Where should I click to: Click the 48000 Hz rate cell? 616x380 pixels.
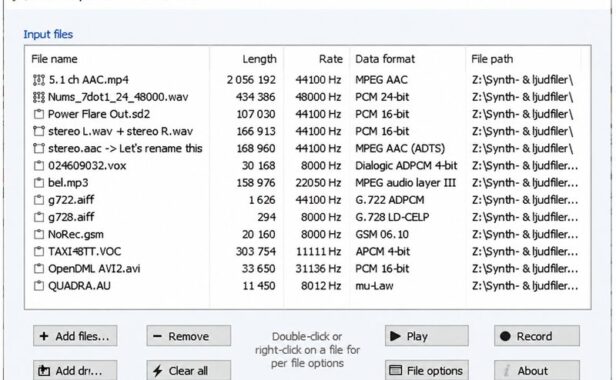[318, 97]
